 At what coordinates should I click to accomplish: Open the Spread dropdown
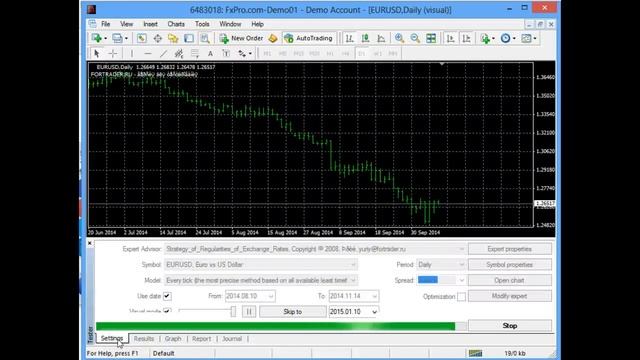[x=461, y=280]
